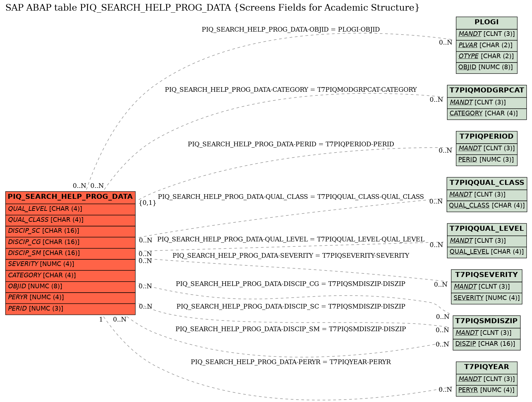The width and height of the screenshot is (532, 402).
Task: Click the DISCIP_SC = T7PIQSMDISZIP-DISZIP relation label
Action: coord(291,307)
